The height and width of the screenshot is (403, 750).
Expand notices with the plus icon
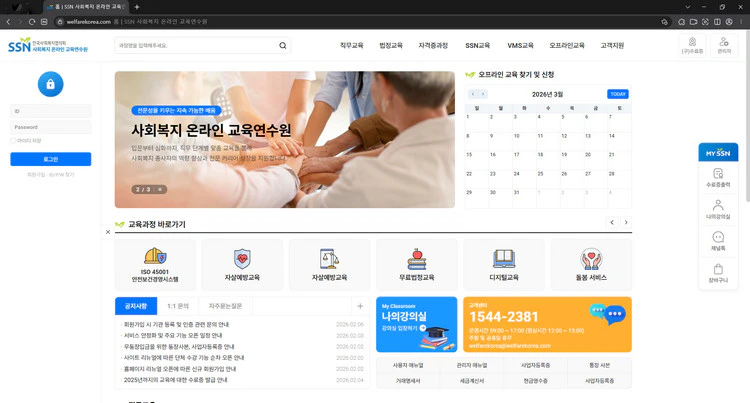pyautogui.click(x=359, y=306)
